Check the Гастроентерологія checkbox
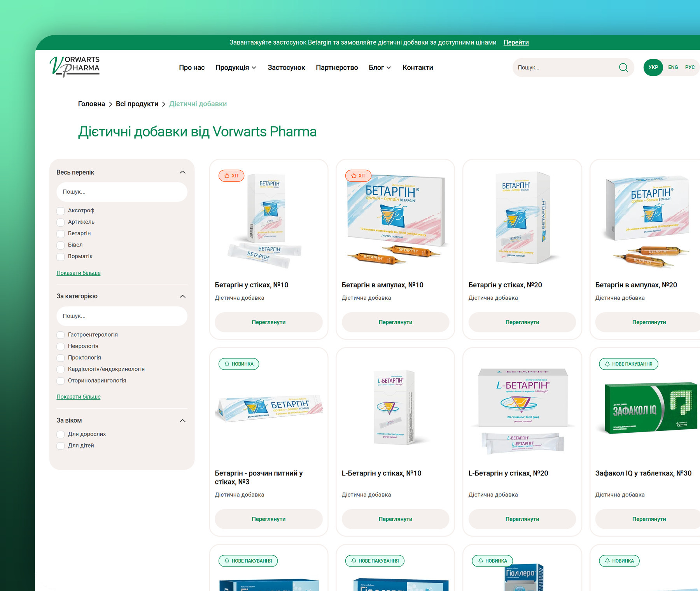This screenshot has width=700, height=591. click(x=61, y=335)
